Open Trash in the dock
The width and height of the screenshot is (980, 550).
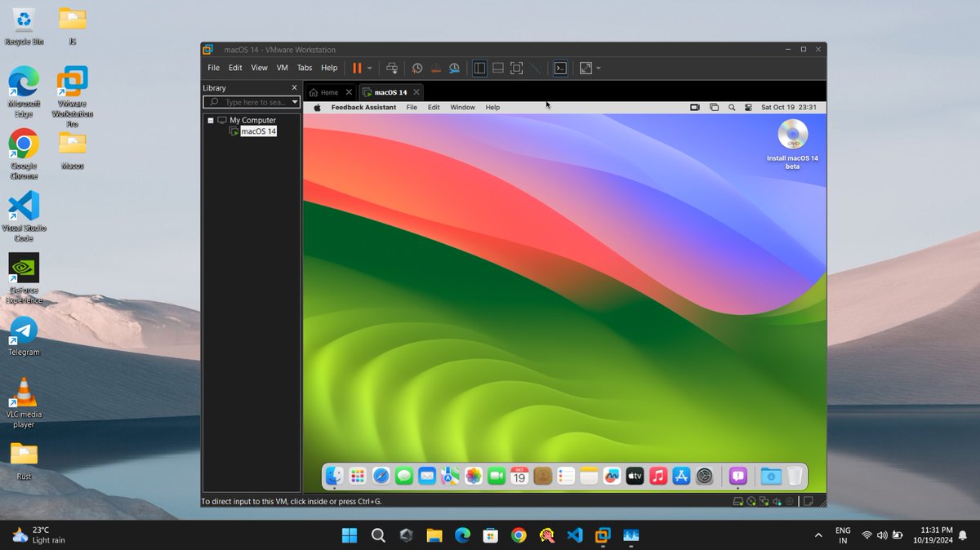tap(795, 477)
